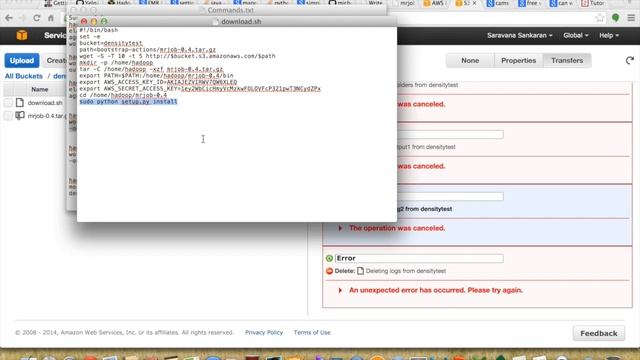Click the 'An unexpected error has occurred' message
Screen dimensions: 640x360
tap(436, 290)
